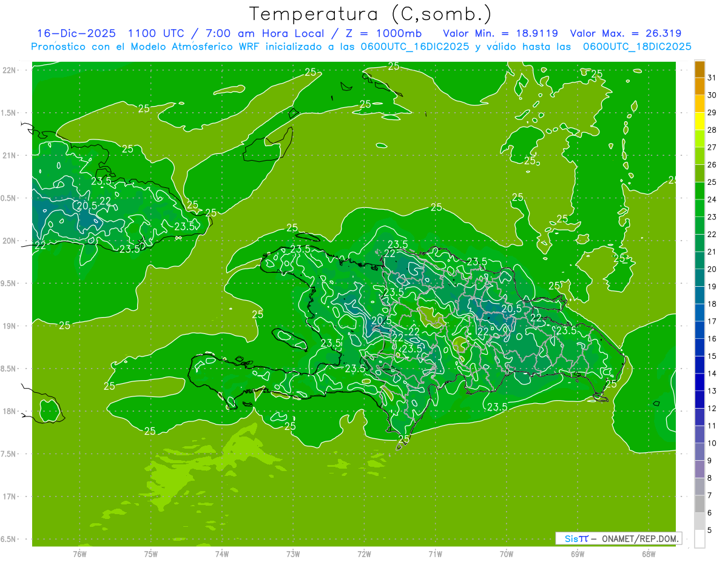Viewport: 728px width, 562px height.
Task: Click the '13' color scale label
Action: [712, 391]
